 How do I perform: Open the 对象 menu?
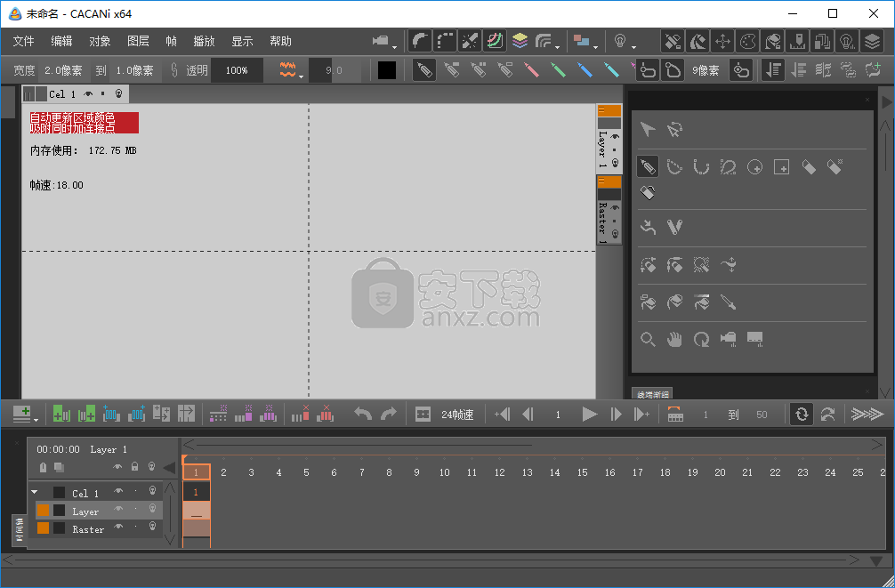tap(100, 41)
